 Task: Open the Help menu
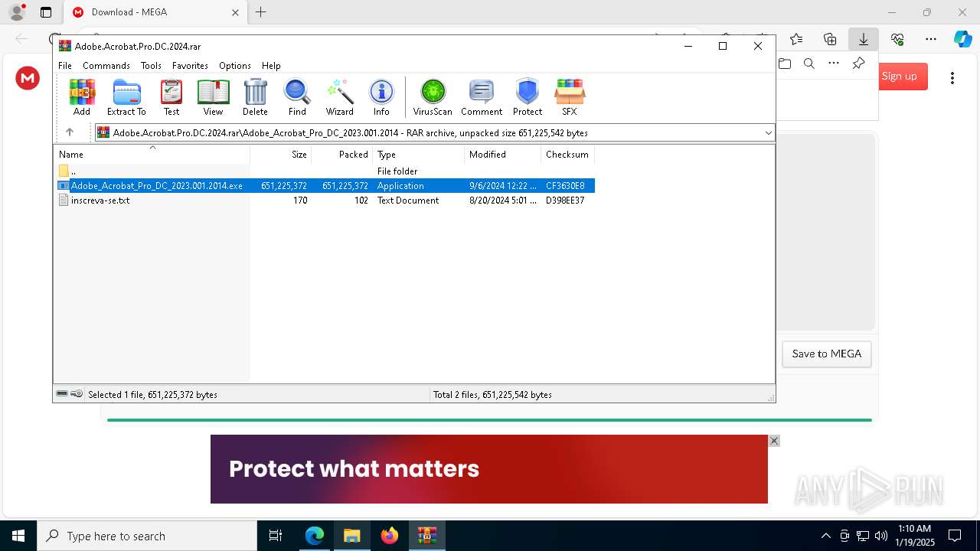(271, 66)
